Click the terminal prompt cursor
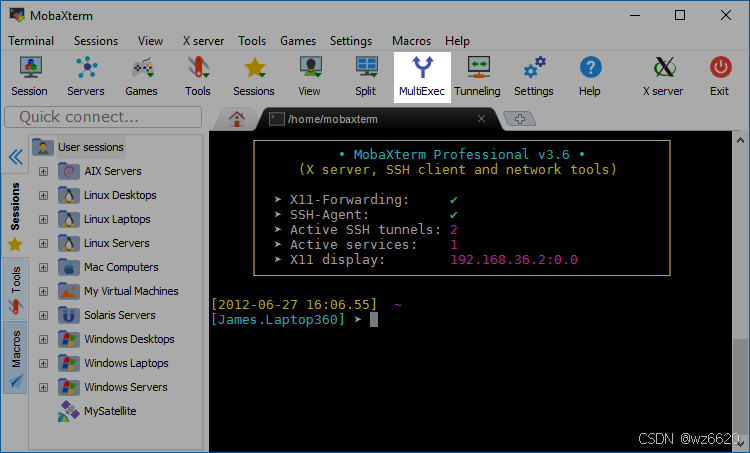 [x=374, y=320]
